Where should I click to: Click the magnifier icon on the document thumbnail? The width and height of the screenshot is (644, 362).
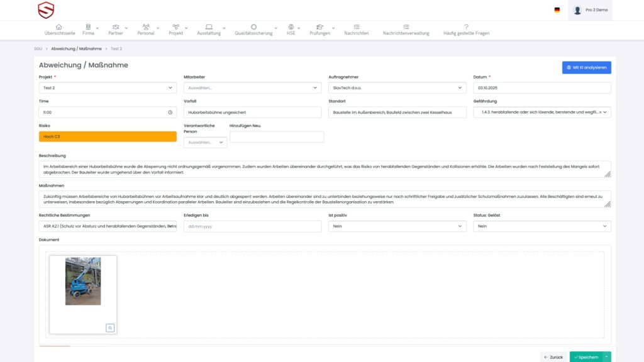point(110,327)
